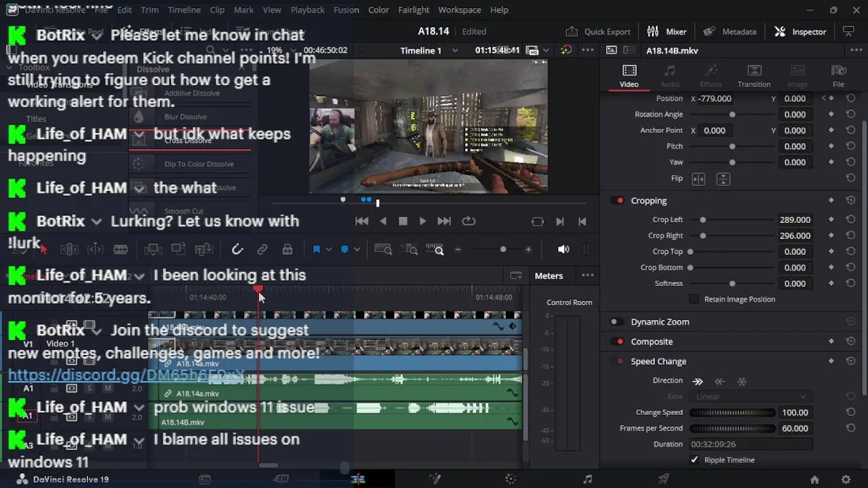Jump to the last frame in viewer transport

click(444, 221)
